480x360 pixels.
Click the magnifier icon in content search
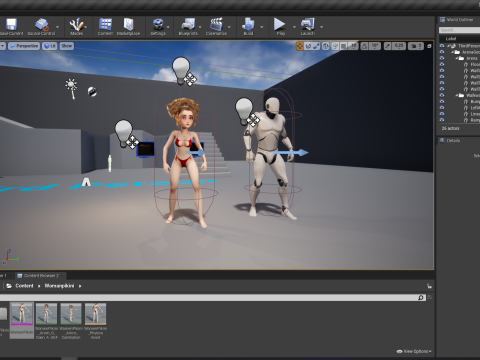(x=421, y=298)
